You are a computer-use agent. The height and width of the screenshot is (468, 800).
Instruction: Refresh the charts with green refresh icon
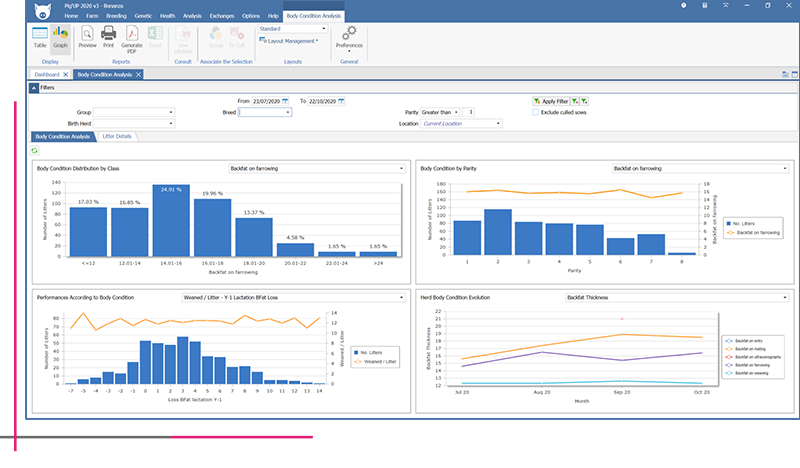[34, 151]
